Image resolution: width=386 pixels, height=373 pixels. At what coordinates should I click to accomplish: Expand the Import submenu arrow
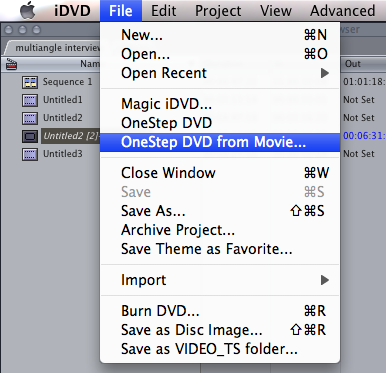pyautogui.click(x=325, y=280)
